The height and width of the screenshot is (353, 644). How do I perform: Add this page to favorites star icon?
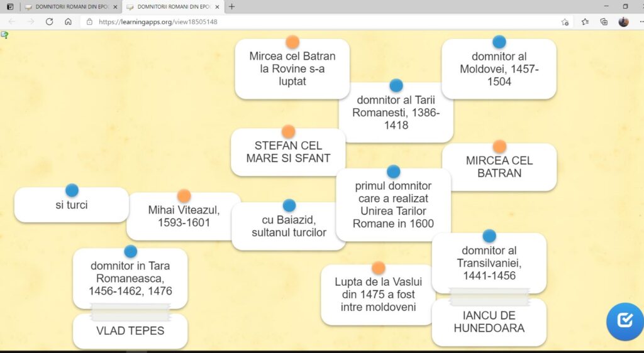pos(565,21)
